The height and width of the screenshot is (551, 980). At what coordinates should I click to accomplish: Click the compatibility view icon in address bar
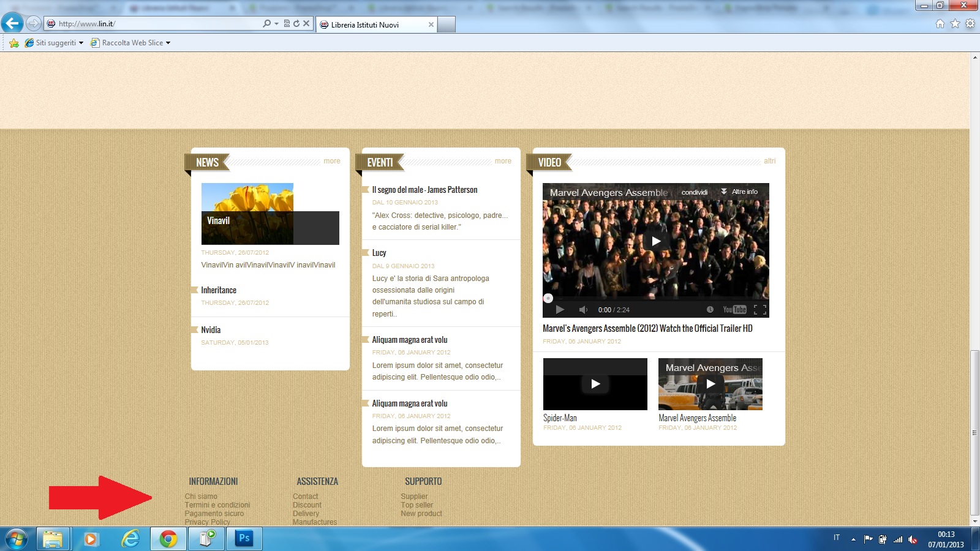tap(287, 24)
